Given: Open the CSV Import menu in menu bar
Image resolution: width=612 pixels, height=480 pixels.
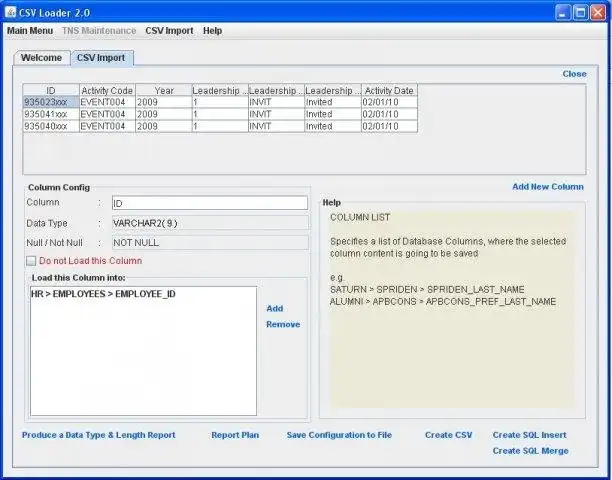Looking at the screenshot, I should click(x=169, y=30).
